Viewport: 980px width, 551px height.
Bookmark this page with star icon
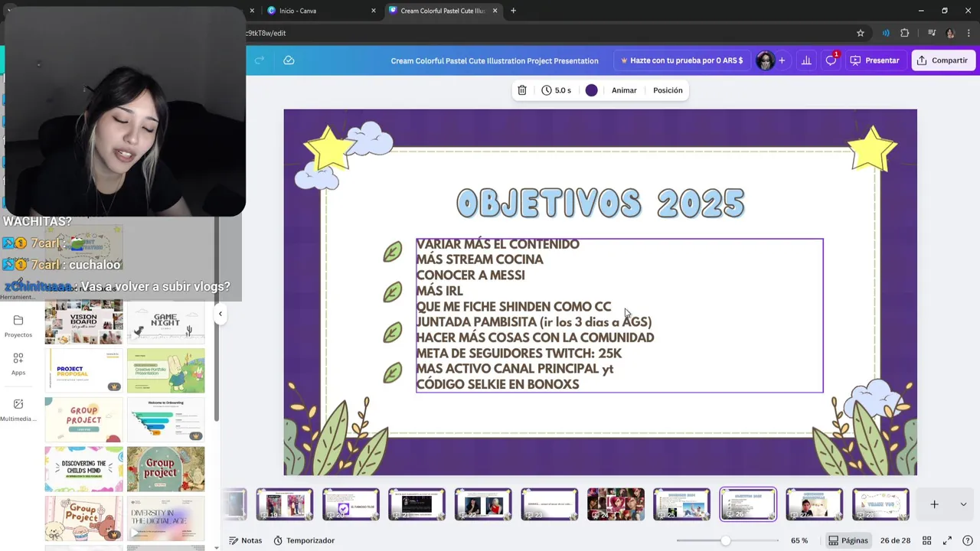pos(861,33)
